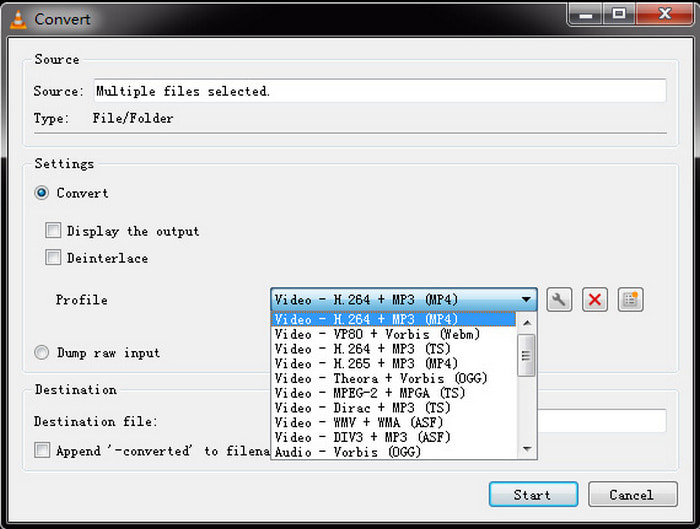Select Video - DIV3 + MP3 (ASF)
The height and width of the screenshot is (529, 700).
(x=393, y=437)
